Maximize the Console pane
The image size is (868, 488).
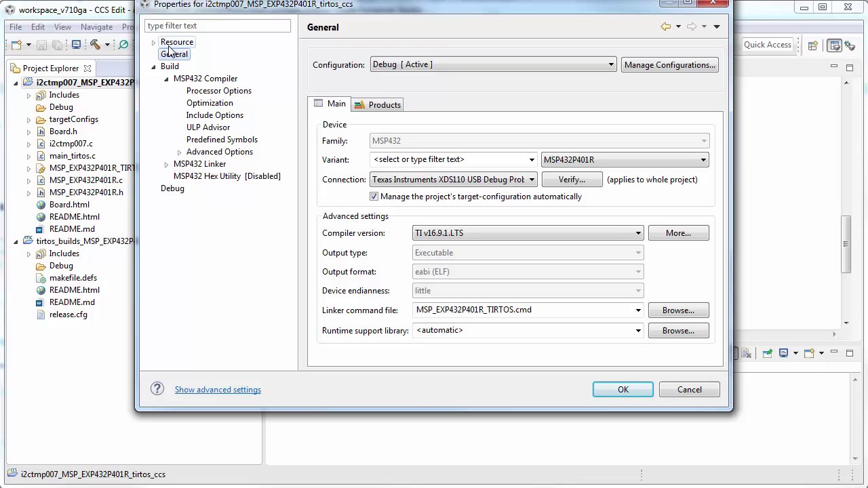pos(849,353)
